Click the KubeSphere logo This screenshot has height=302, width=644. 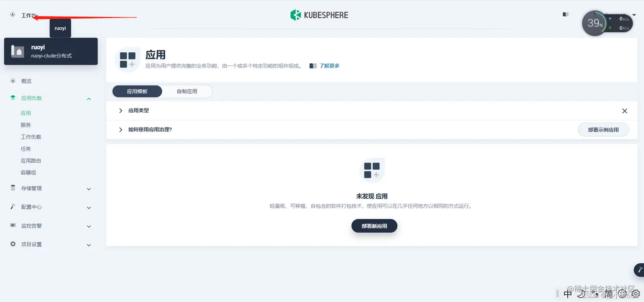pyautogui.click(x=319, y=15)
